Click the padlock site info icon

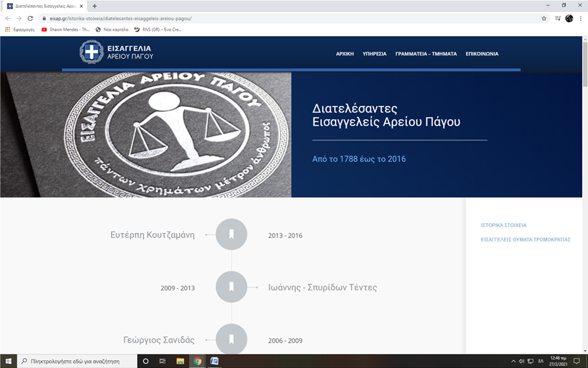(44, 19)
